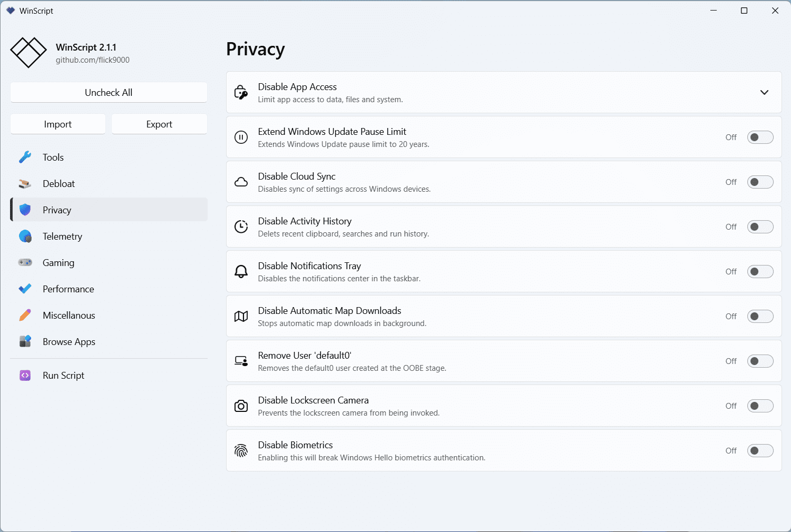Click the Miscellanous pencil icon

25,315
